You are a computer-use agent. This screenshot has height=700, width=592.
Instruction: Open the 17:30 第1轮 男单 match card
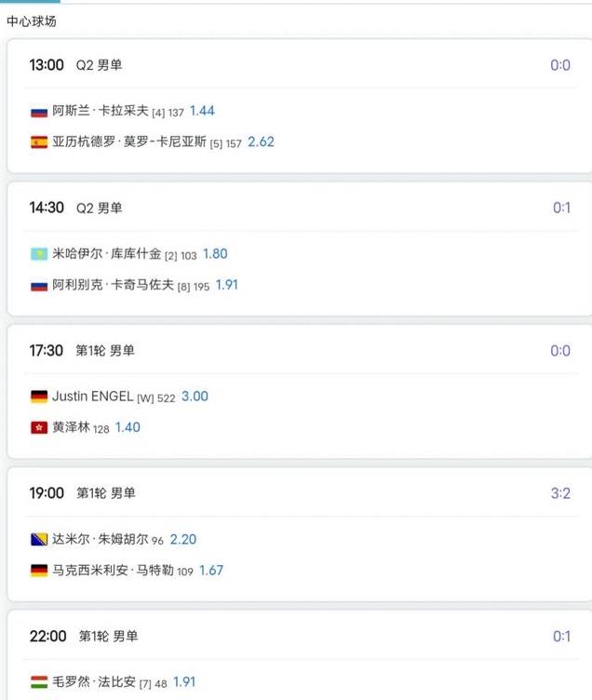click(300, 392)
